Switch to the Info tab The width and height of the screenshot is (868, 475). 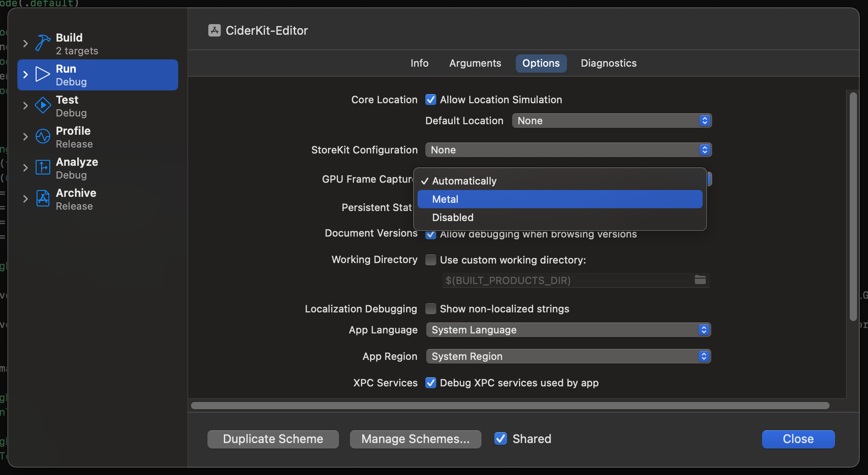coord(419,63)
